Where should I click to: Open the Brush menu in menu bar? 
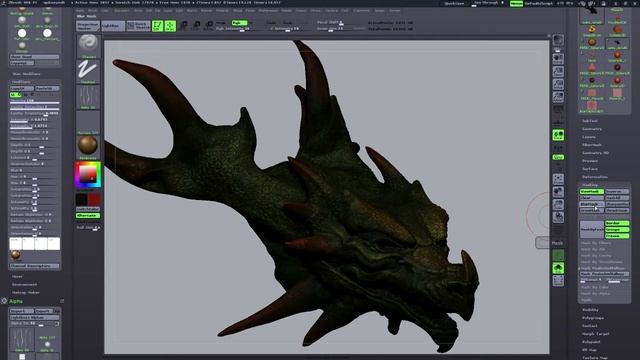(x=93, y=11)
